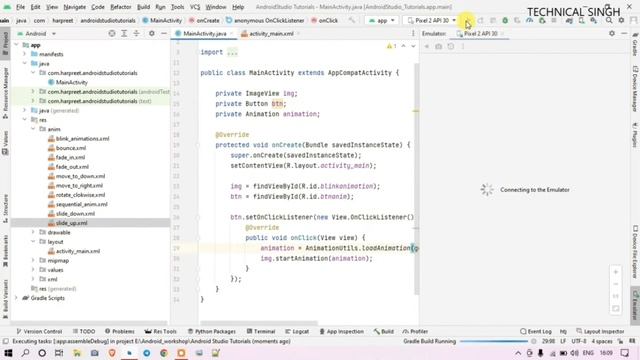Open Device Manager side panel
This screenshot has height=360, width=640.
(x=635, y=88)
